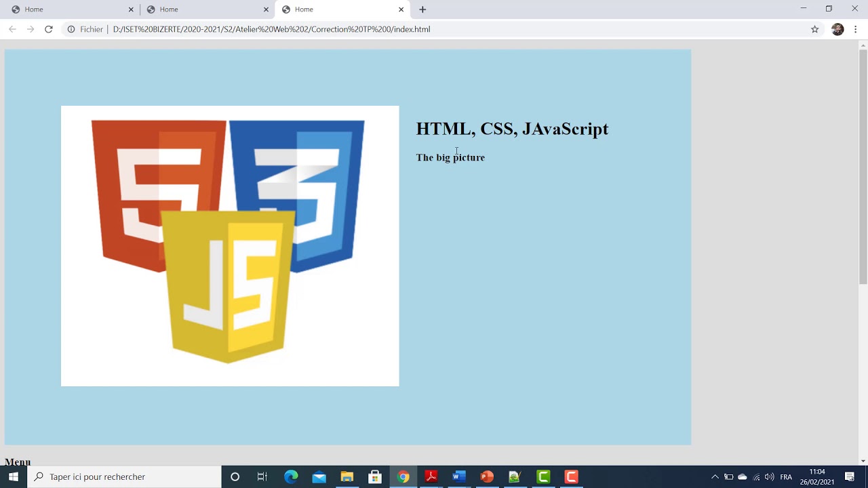Bookmark this page with the star icon
868x488 pixels.
[x=815, y=29]
